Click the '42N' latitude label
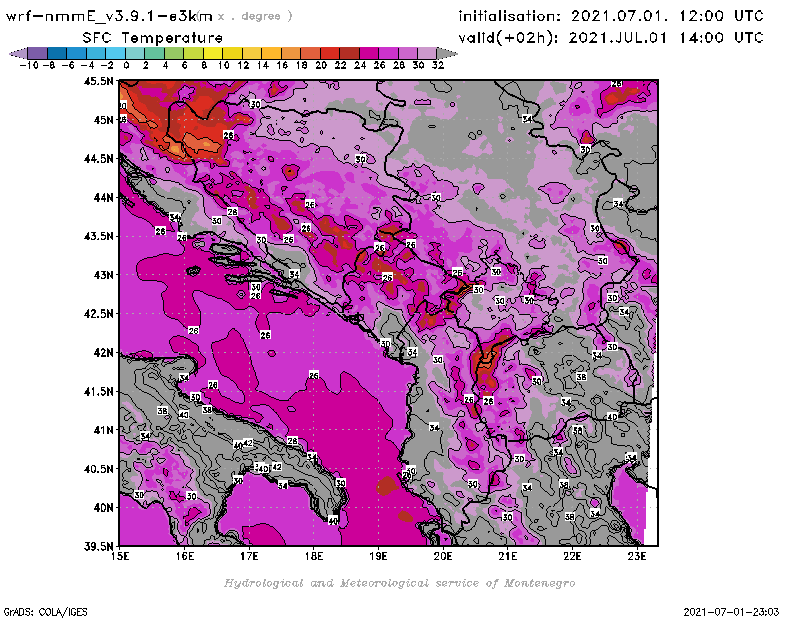 coord(103,353)
